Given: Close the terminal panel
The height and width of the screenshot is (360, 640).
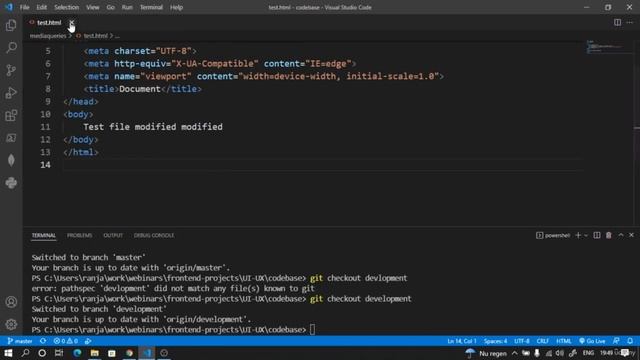Looking at the screenshot, I should pyautogui.click(x=631, y=236).
